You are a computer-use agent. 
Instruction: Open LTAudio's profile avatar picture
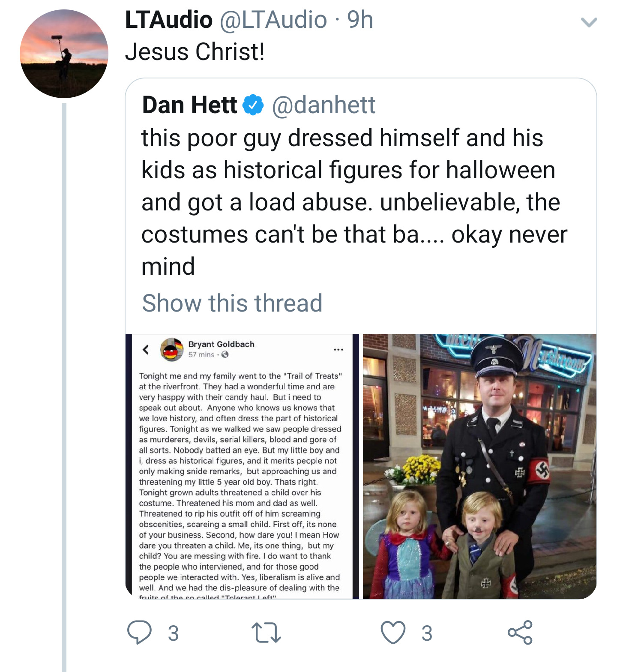[x=64, y=54]
